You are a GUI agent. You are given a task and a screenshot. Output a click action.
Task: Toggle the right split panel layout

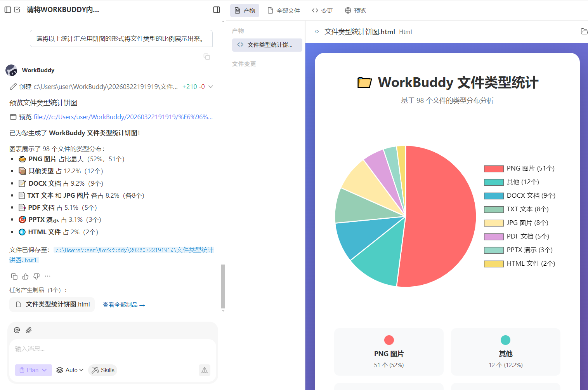coord(216,9)
